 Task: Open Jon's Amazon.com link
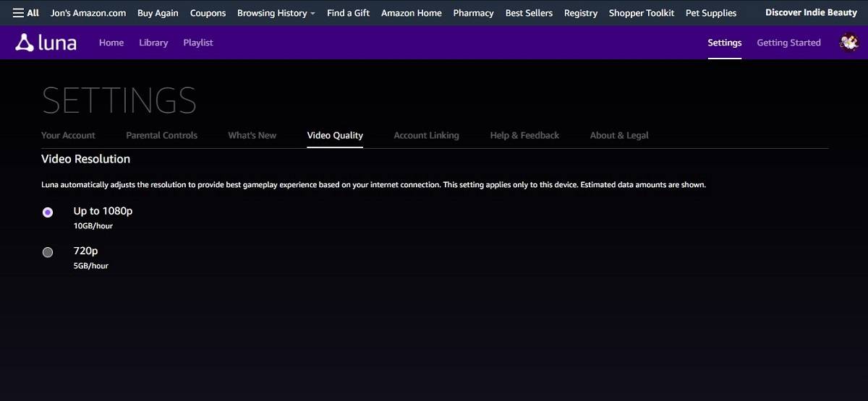coord(88,13)
